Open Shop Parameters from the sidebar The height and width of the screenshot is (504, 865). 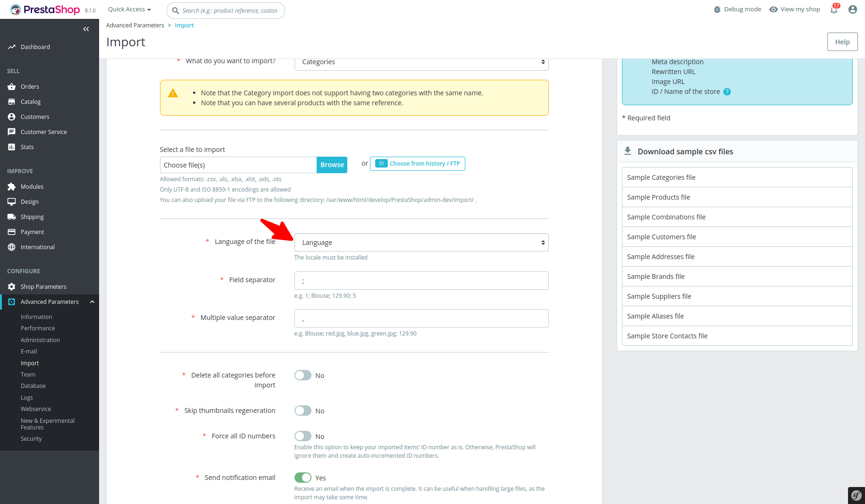click(x=42, y=286)
